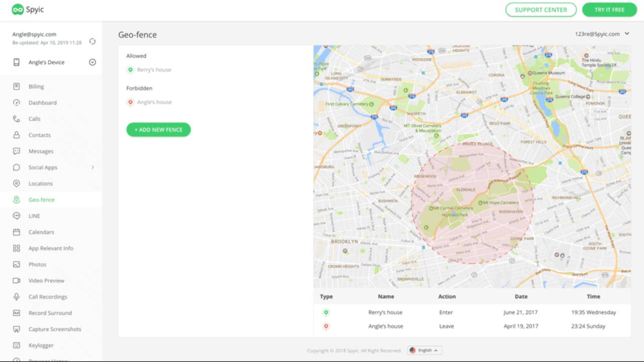644x362 pixels.
Task: Click the Angle's Device phone icon
Action: (17, 62)
